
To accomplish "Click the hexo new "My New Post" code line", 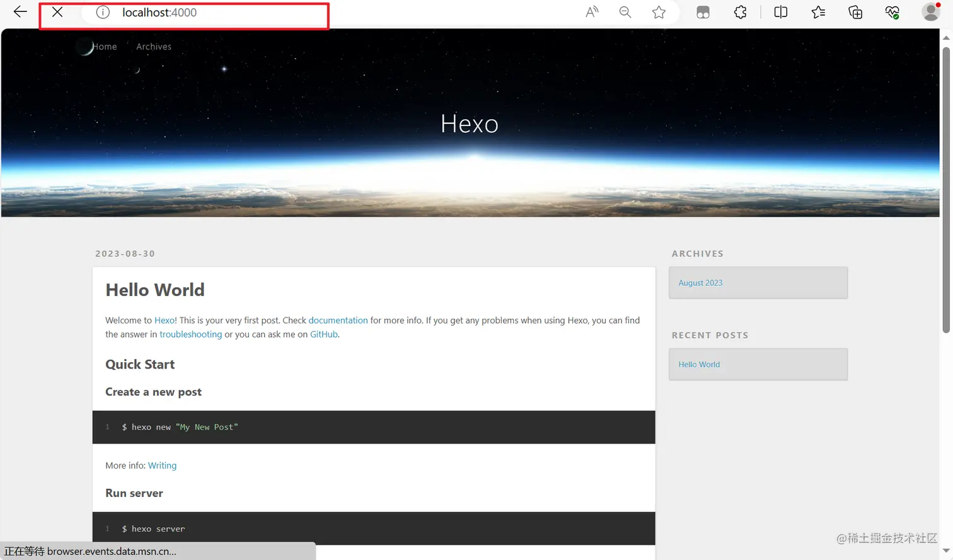I will point(180,427).
